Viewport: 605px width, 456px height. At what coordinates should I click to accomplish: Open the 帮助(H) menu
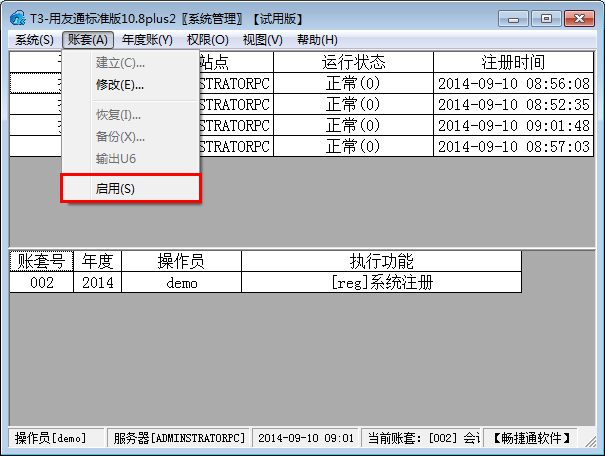point(317,40)
